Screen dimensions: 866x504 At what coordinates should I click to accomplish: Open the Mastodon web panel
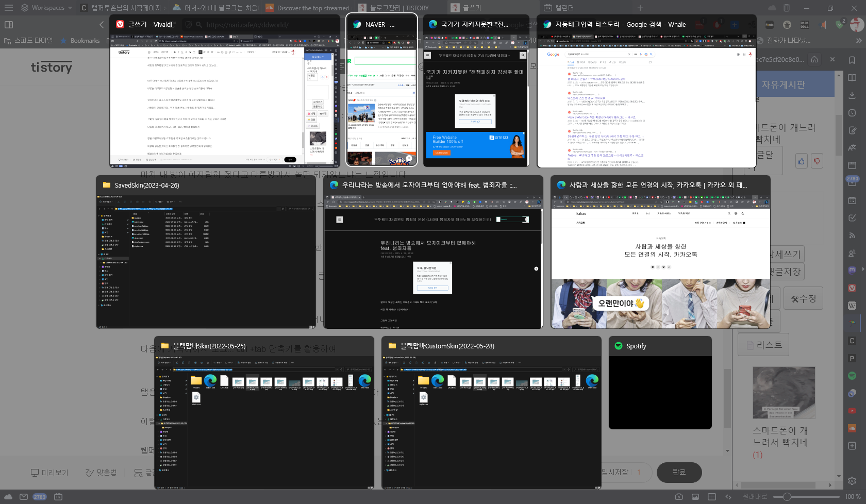click(x=852, y=270)
